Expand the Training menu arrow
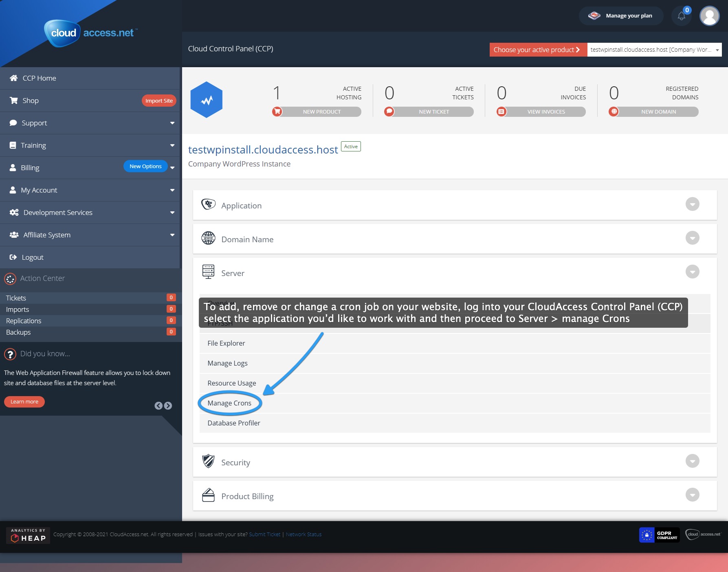Viewport: 728px width, 572px height. (172, 145)
